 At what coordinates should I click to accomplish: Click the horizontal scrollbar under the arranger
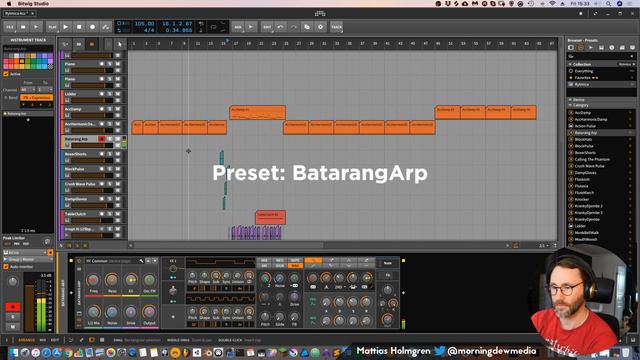(x=229, y=245)
